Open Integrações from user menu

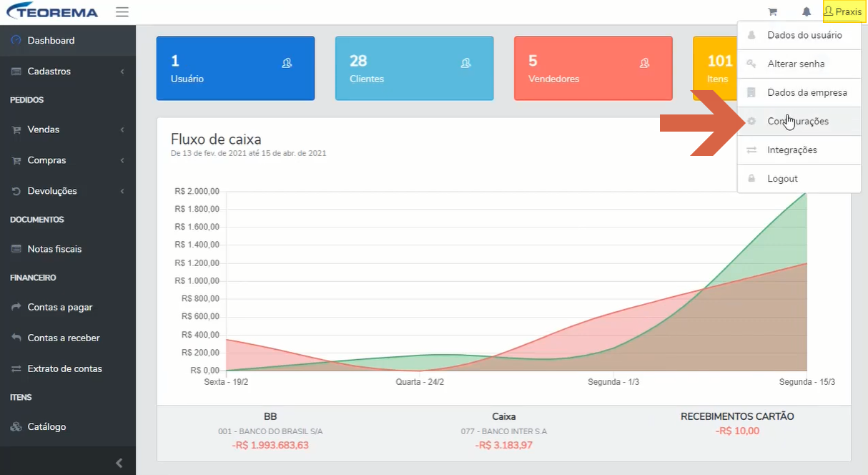799,150
